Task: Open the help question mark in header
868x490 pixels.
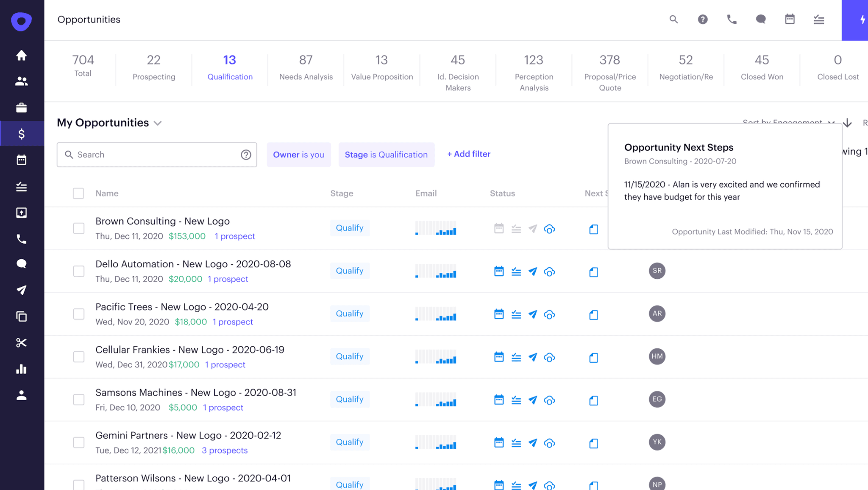Action: click(702, 20)
